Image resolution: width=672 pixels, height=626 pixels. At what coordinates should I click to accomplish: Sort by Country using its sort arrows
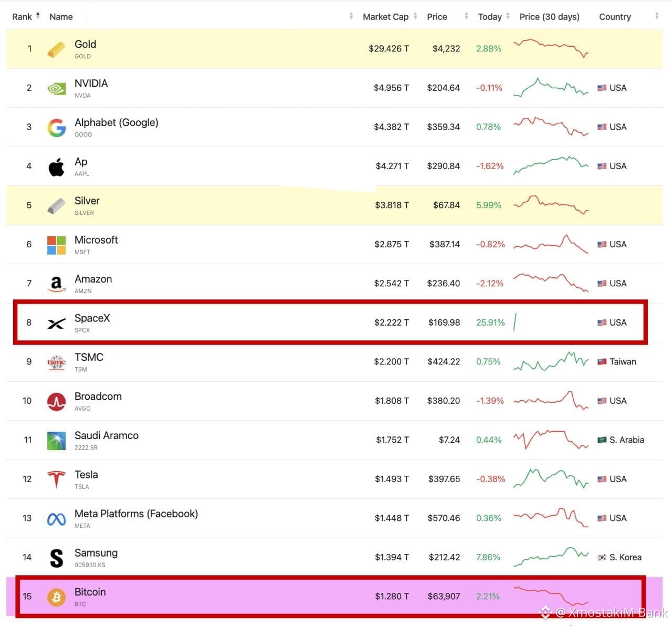pos(657,16)
